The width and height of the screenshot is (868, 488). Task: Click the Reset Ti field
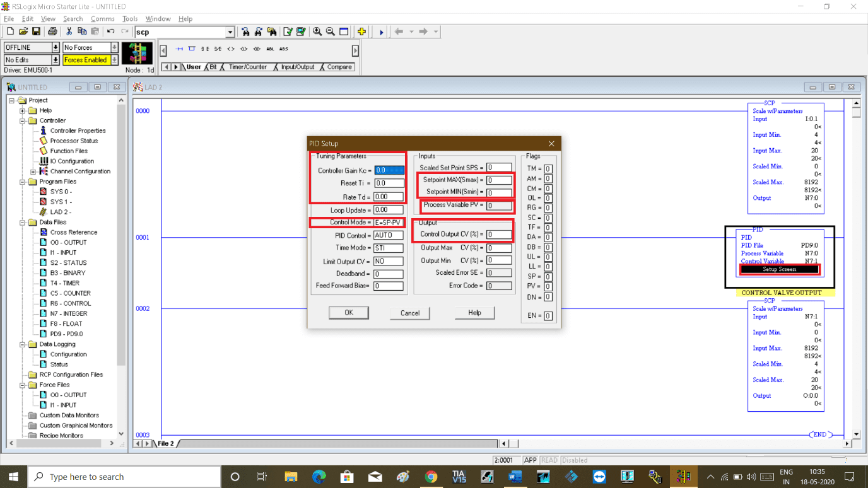[x=389, y=183]
